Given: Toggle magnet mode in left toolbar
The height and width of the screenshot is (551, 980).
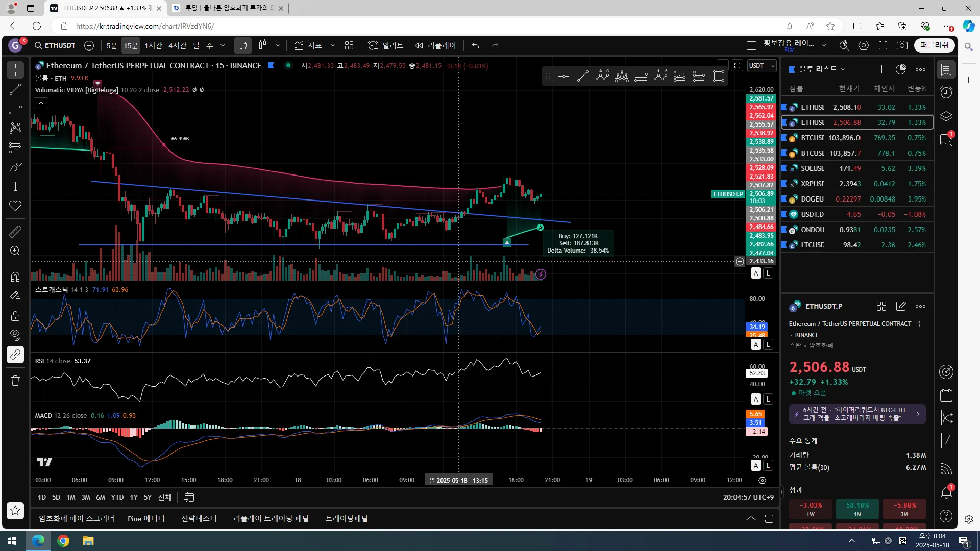Looking at the screenshot, I should point(15,277).
